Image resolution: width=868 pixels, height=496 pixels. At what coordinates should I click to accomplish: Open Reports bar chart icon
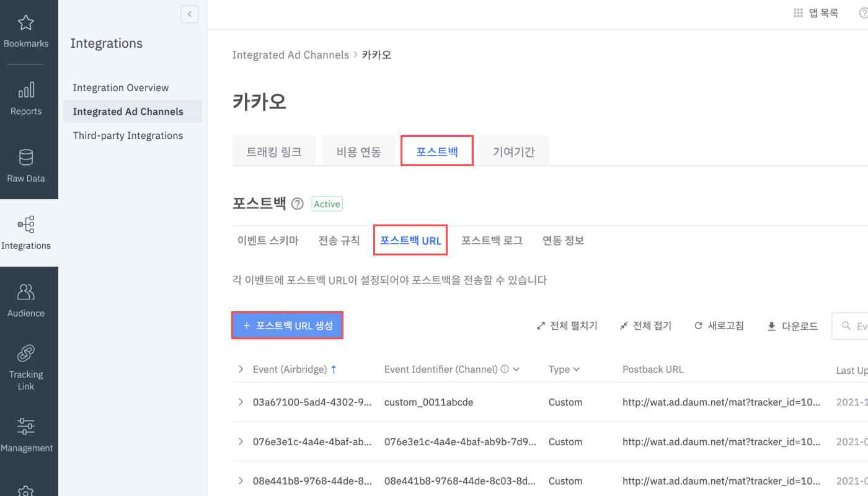click(x=26, y=91)
